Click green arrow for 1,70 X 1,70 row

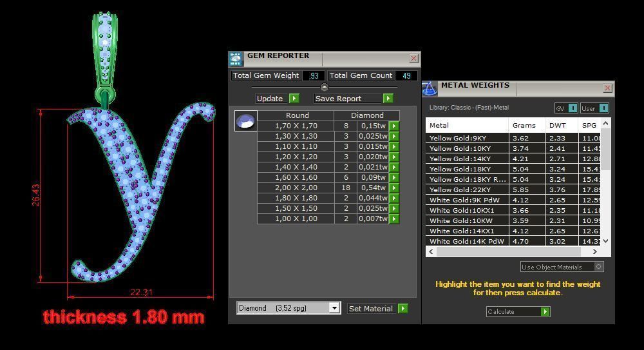[x=394, y=126]
